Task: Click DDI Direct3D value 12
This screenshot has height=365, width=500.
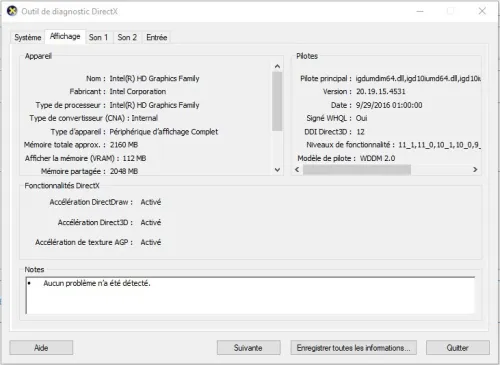Action: coord(360,132)
